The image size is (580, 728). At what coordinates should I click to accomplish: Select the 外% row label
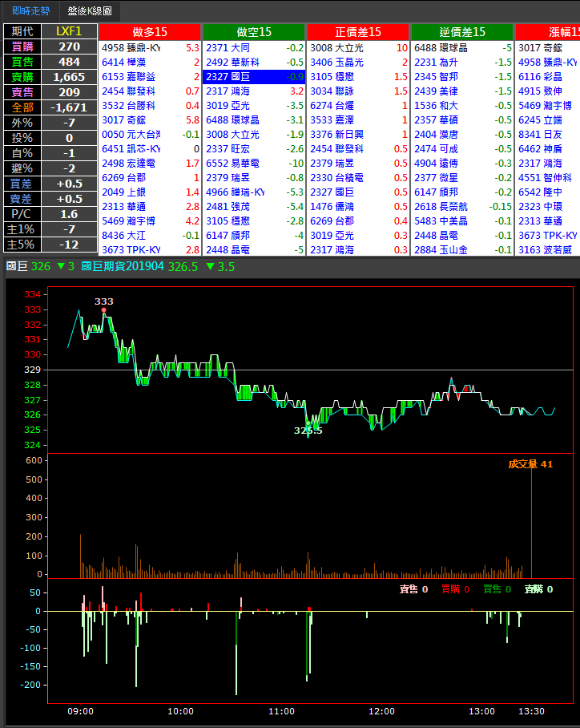(22, 123)
